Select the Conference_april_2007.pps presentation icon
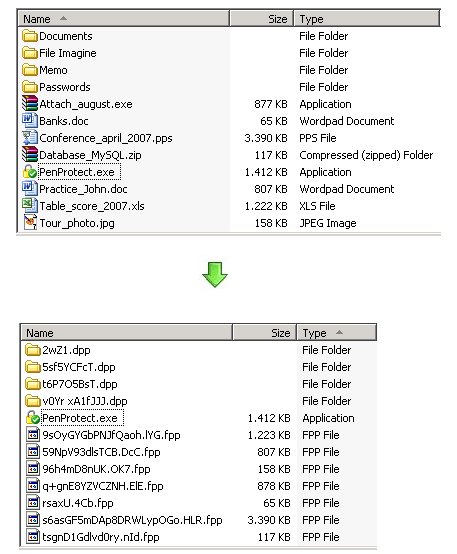Screen dimensions: 457x554 point(30,138)
